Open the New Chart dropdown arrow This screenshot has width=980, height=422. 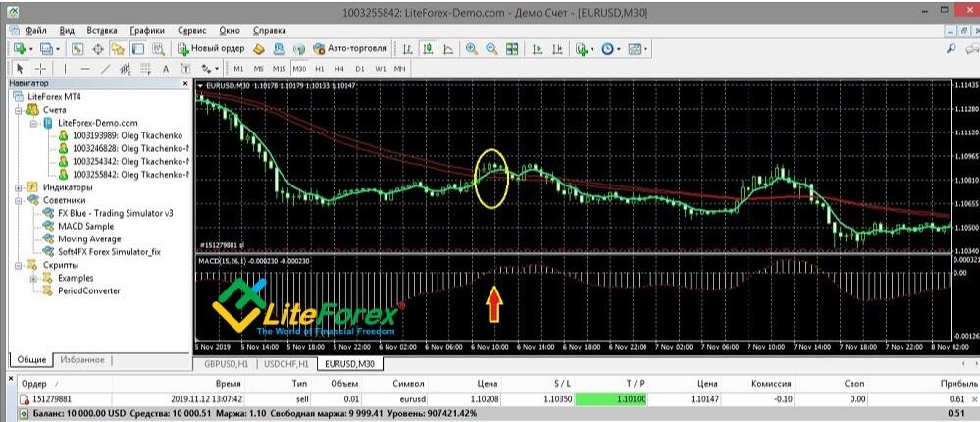[31, 49]
